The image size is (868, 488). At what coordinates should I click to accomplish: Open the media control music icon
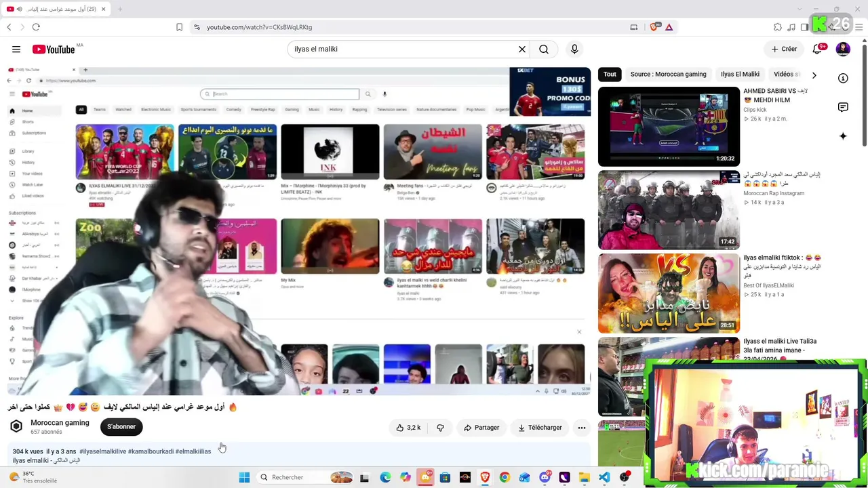click(x=791, y=27)
